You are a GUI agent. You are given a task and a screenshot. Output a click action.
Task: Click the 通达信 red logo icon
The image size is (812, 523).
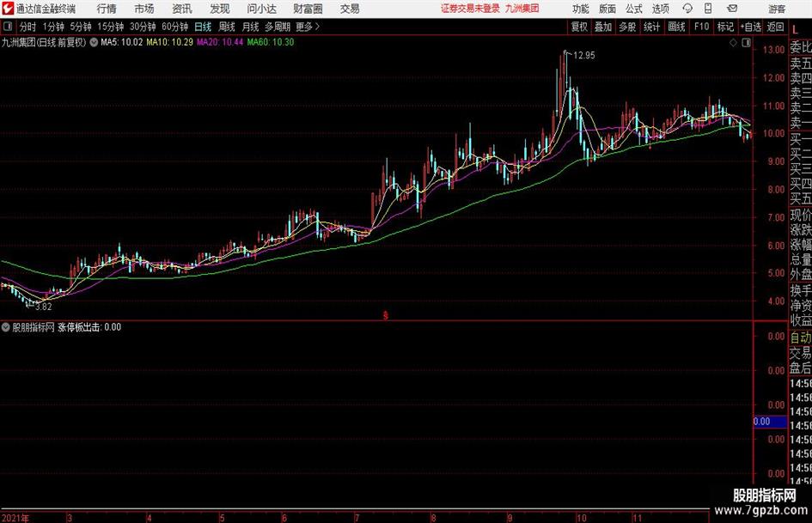pos(7,9)
